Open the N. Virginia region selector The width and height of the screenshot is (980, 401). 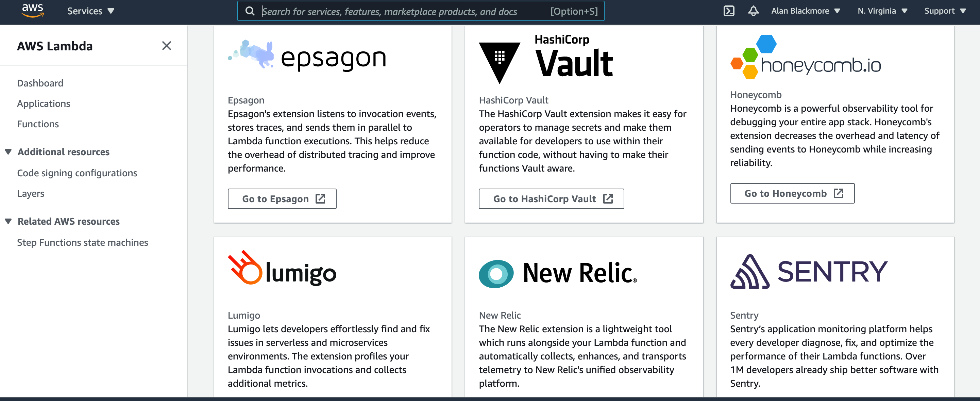click(882, 11)
